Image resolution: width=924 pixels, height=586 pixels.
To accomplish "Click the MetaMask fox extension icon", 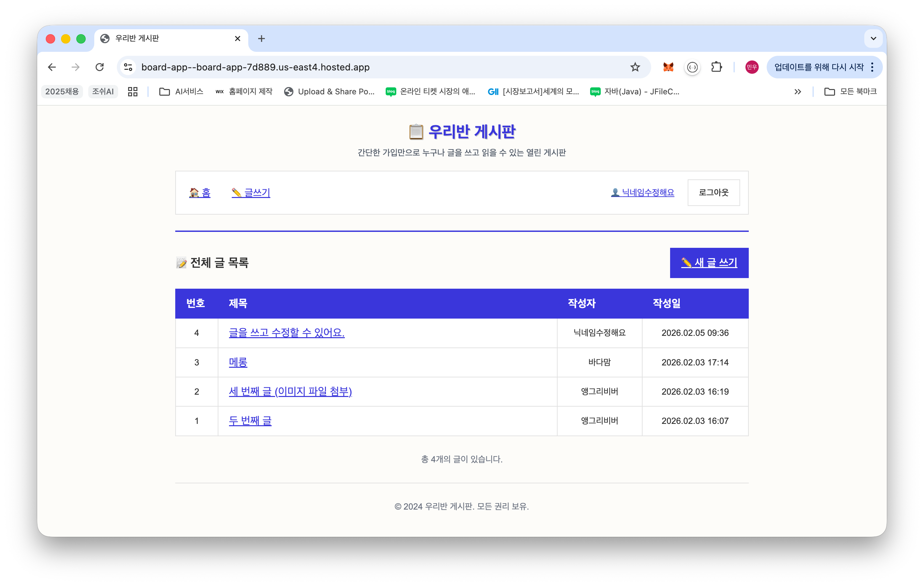I will click(668, 67).
